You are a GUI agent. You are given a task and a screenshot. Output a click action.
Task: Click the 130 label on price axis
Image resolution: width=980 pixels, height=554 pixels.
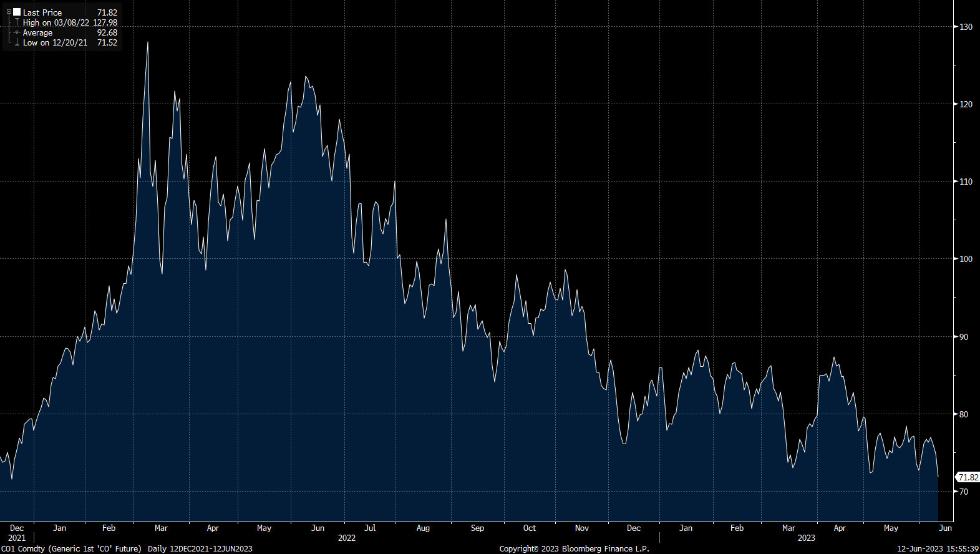[966, 27]
